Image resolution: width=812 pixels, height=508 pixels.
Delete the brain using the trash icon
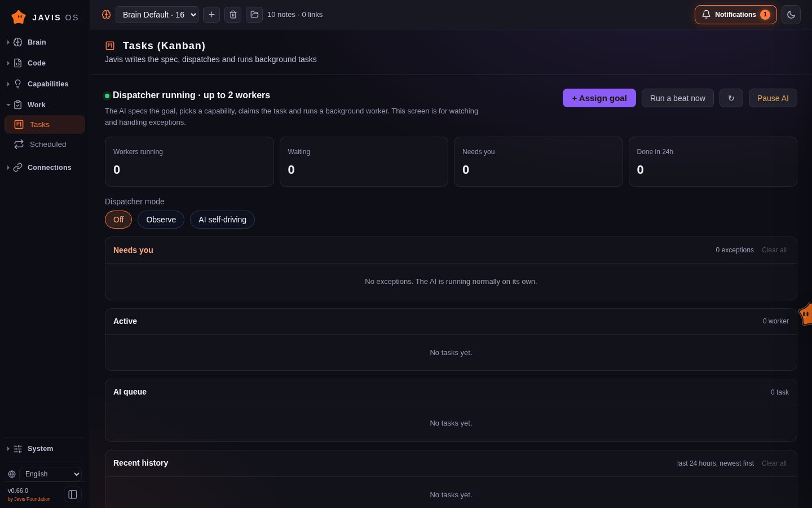[x=233, y=15]
